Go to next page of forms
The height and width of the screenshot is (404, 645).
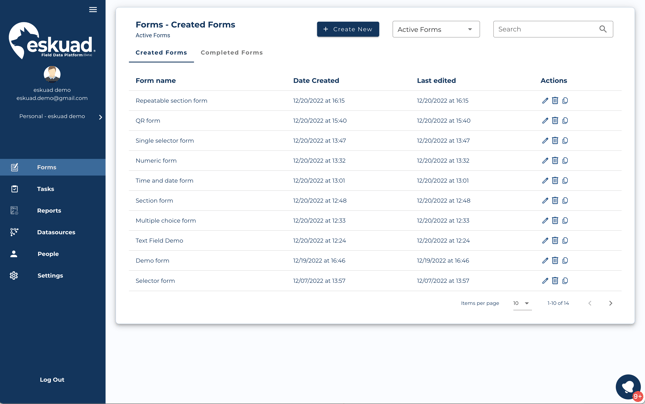pyautogui.click(x=611, y=303)
